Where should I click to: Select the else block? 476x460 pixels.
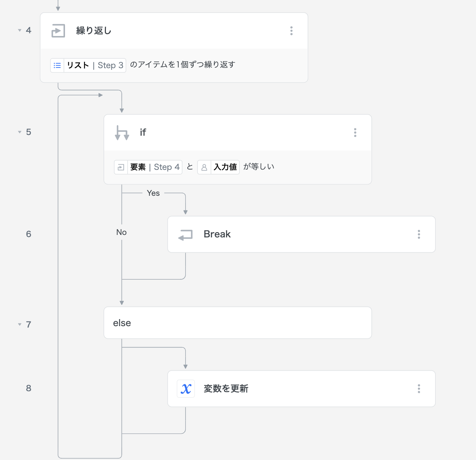click(238, 323)
